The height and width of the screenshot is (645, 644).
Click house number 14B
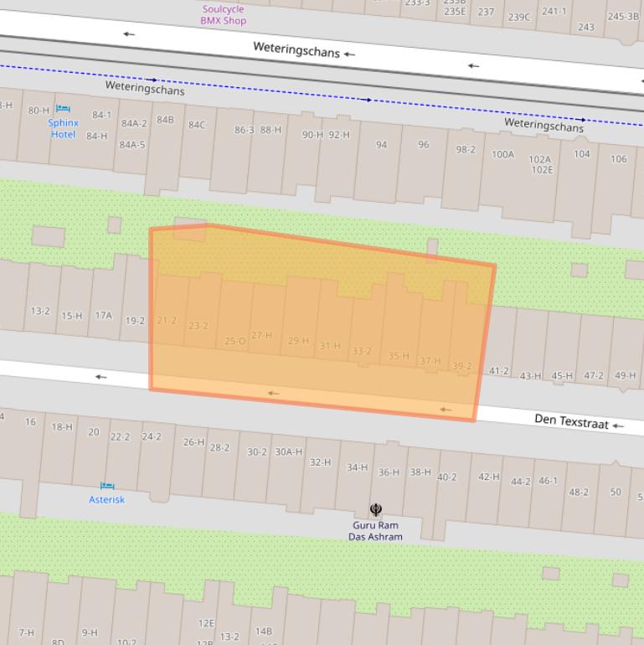264,632
